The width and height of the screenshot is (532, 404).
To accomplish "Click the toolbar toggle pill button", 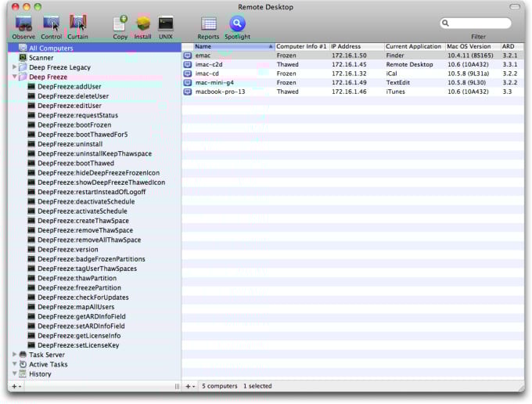I will coord(515,6).
